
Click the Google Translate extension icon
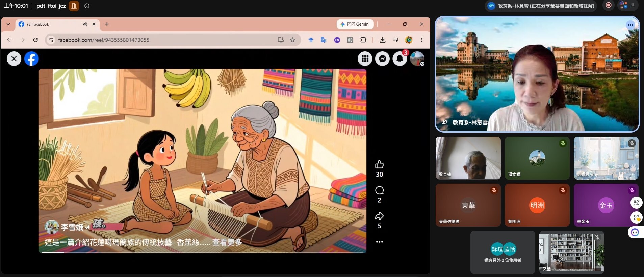[x=324, y=40]
